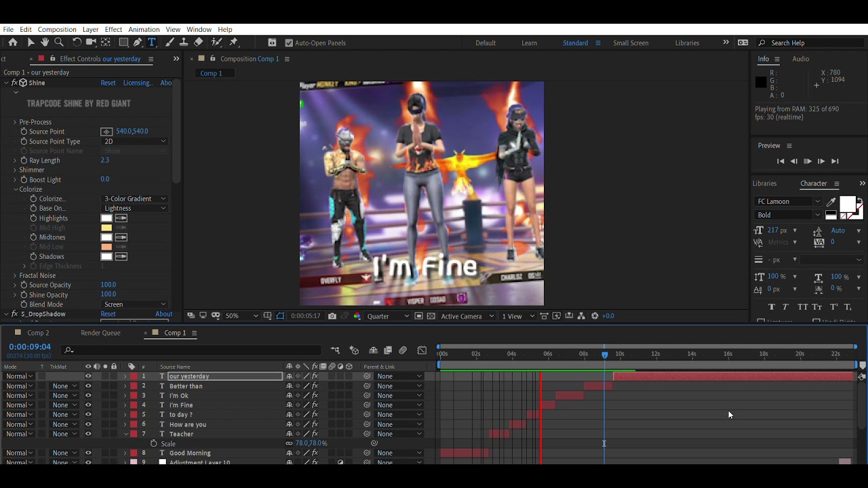Open the Composition menu
Viewport: 868px width, 488px height.
click(57, 29)
